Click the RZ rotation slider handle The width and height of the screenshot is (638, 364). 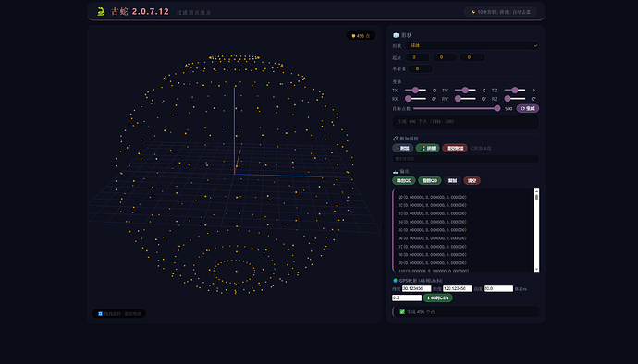508,99
